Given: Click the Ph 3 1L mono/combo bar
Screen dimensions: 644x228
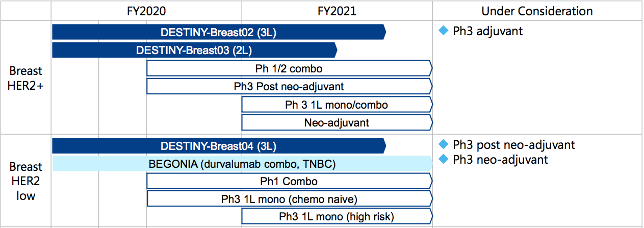Looking at the screenshot, I should pos(337,105).
